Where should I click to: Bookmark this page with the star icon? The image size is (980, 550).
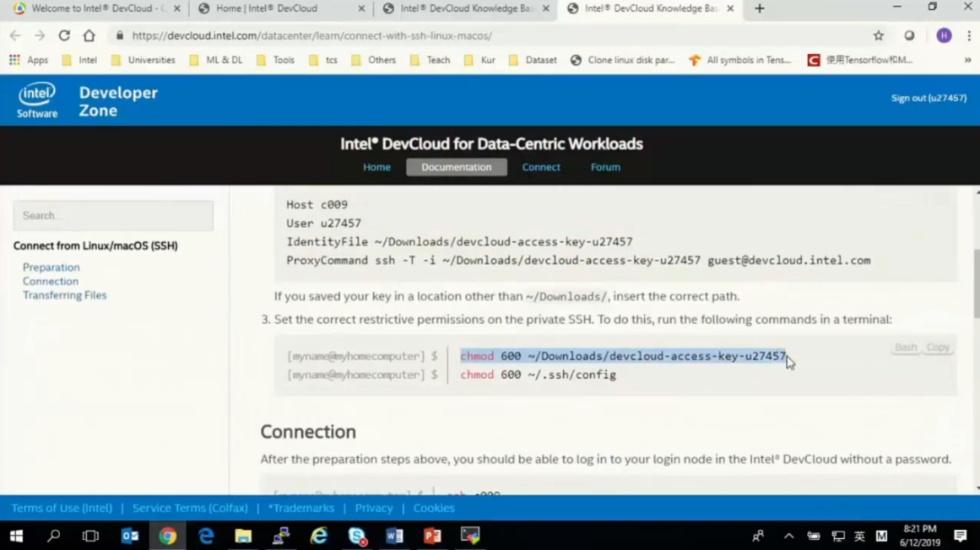[x=878, y=35]
